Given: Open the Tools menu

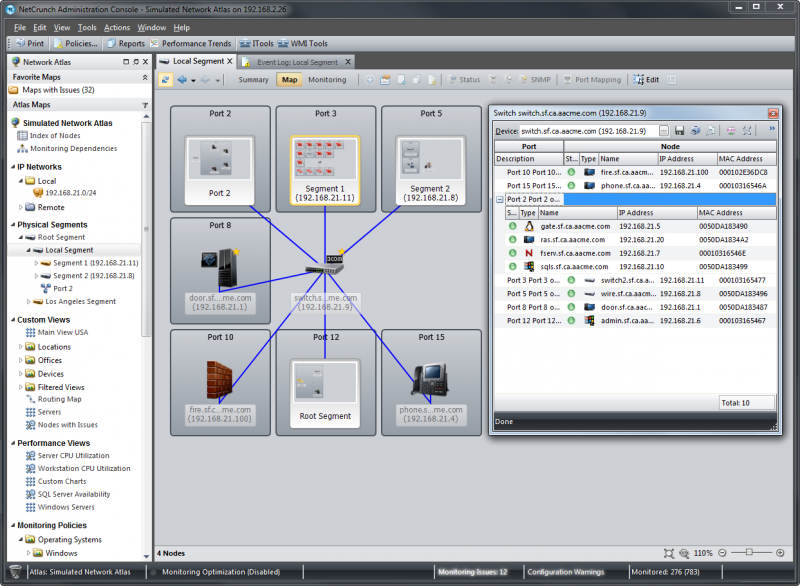Looking at the screenshot, I should coord(87,28).
